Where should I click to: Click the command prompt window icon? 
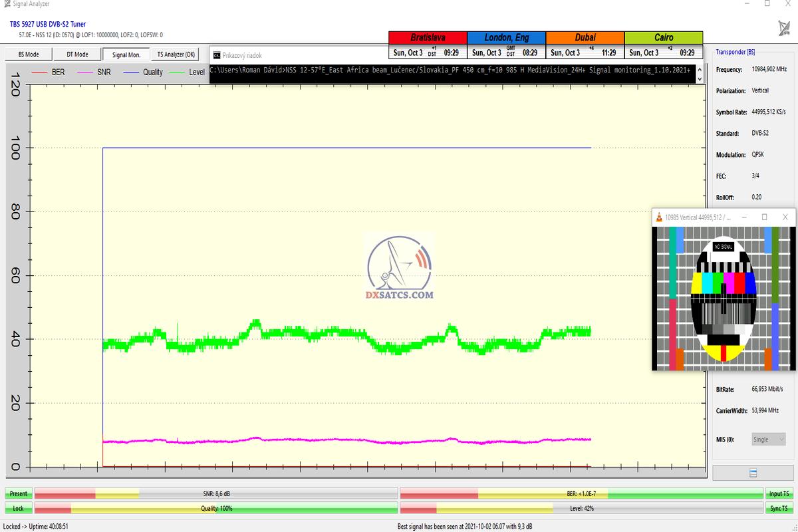pyautogui.click(x=216, y=55)
